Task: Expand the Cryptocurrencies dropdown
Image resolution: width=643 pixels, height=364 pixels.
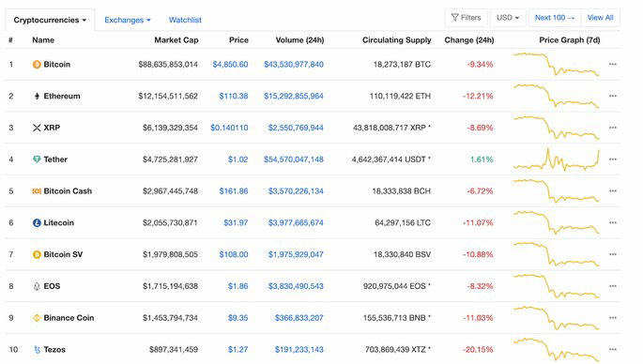Action: tap(50, 20)
